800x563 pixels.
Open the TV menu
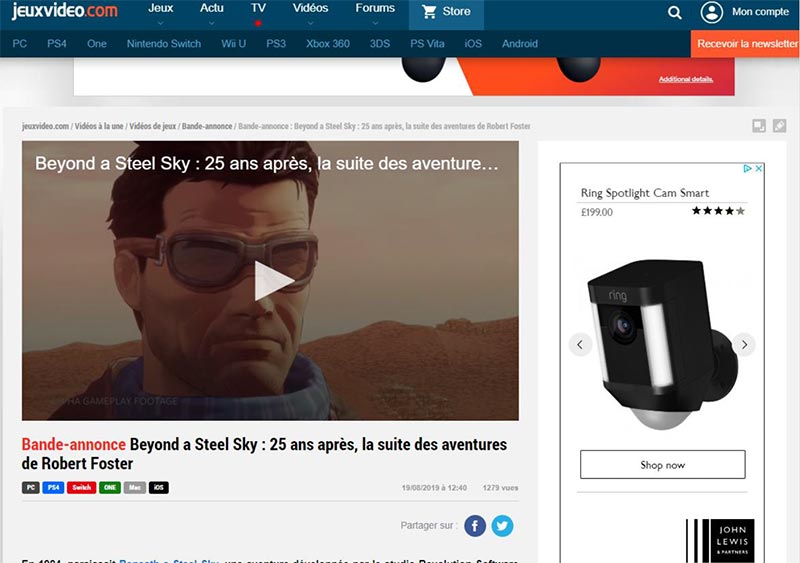[x=258, y=8]
